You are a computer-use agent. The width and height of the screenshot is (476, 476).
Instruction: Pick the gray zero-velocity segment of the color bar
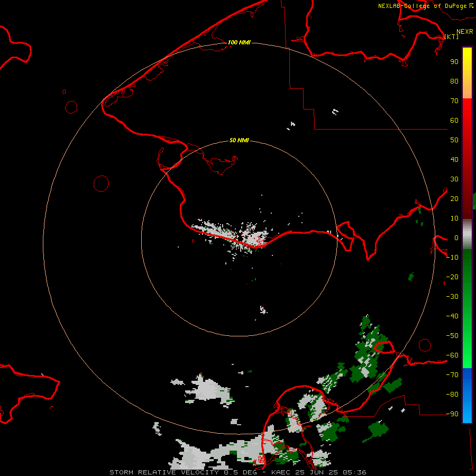point(467,234)
